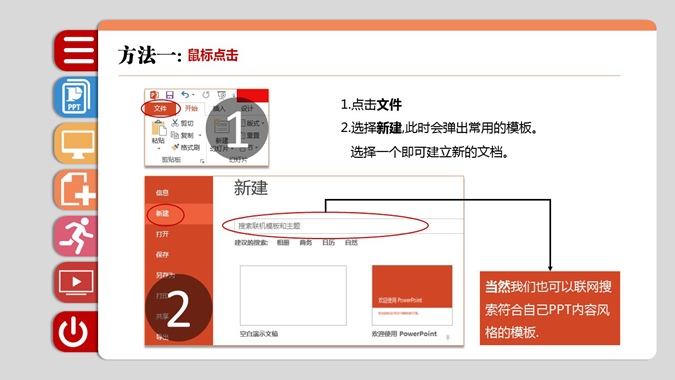Expand the Copy (复制) dropdown arrow

[x=200, y=136]
